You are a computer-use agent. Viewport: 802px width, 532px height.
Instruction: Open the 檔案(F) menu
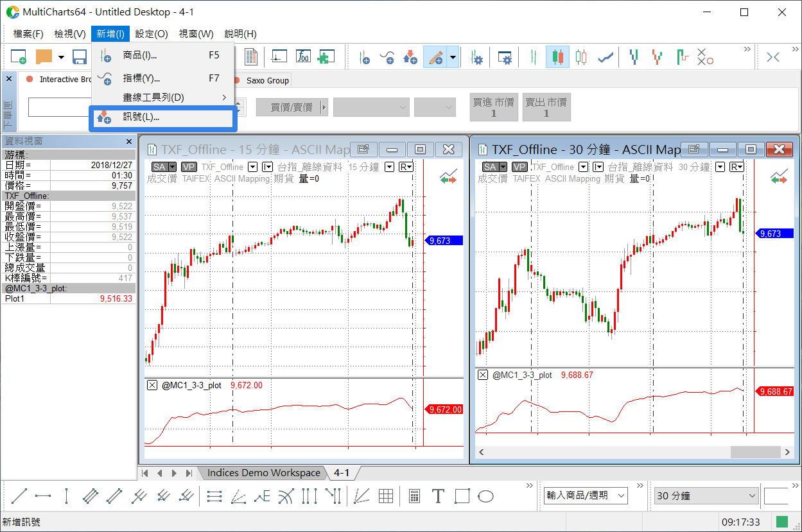pos(28,34)
